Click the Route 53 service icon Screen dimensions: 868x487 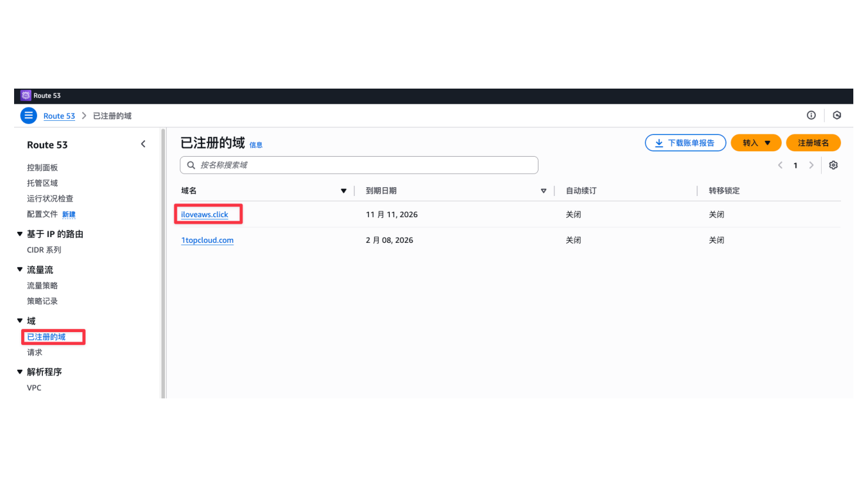pyautogui.click(x=26, y=96)
